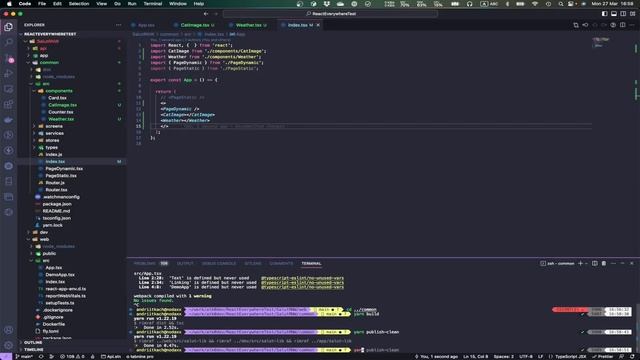Switch to App.tsx editor tab
Screen dimensions: 640x360
coord(146,25)
